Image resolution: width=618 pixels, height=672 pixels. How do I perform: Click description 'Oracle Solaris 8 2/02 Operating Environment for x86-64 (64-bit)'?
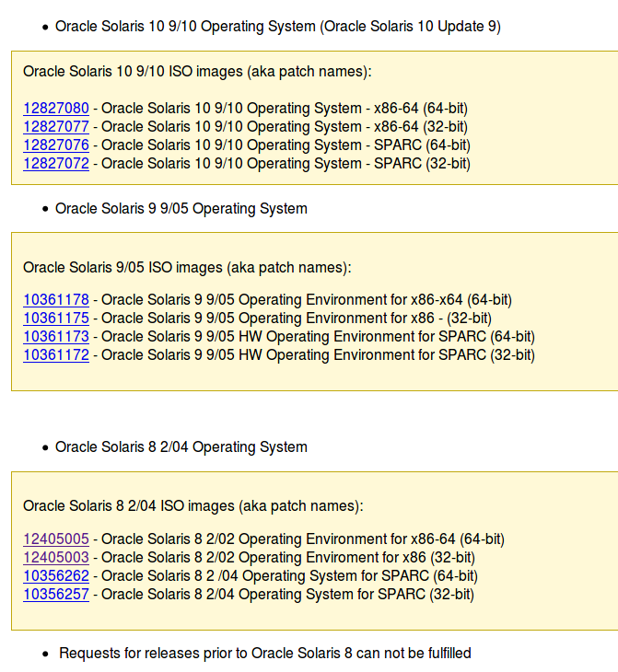tap(303, 539)
